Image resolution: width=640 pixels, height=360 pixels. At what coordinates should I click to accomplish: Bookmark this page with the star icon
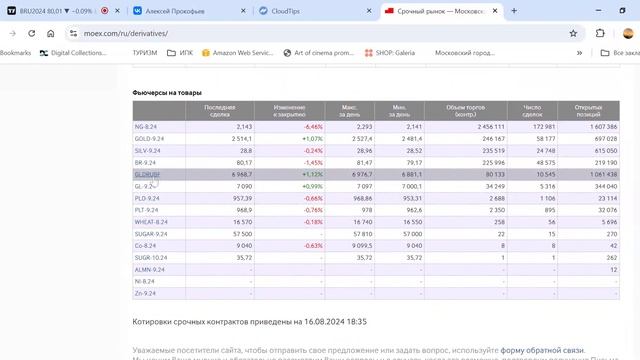tap(573, 33)
